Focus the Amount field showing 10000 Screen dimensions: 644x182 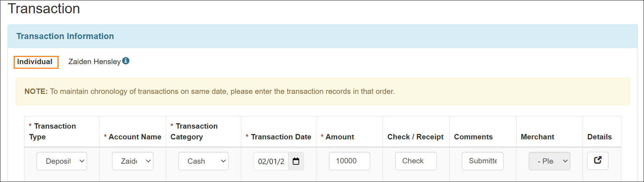pos(349,161)
